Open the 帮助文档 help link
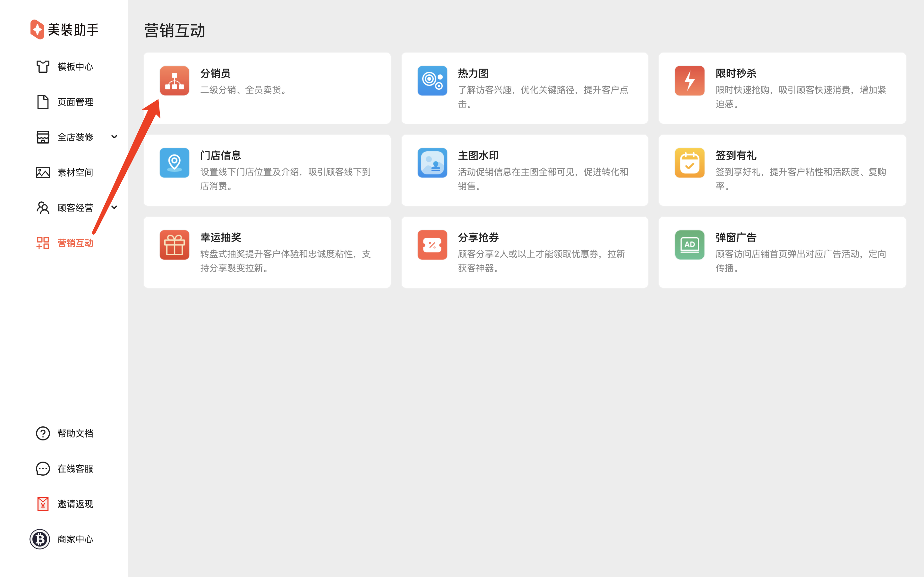The width and height of the screenshot is (924, 577). point(75,433)
